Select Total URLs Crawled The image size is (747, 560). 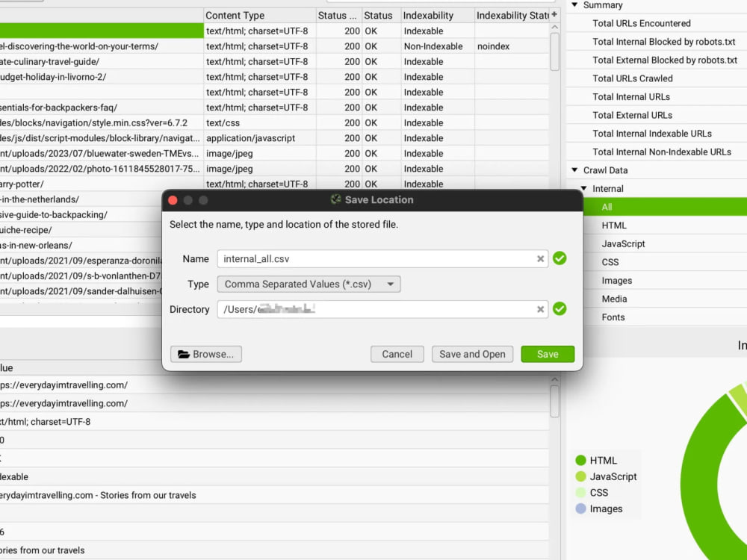[632, 78]
